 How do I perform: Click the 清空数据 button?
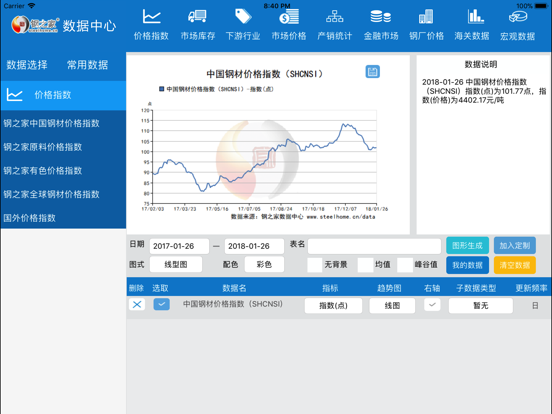[x=515, y=265]
